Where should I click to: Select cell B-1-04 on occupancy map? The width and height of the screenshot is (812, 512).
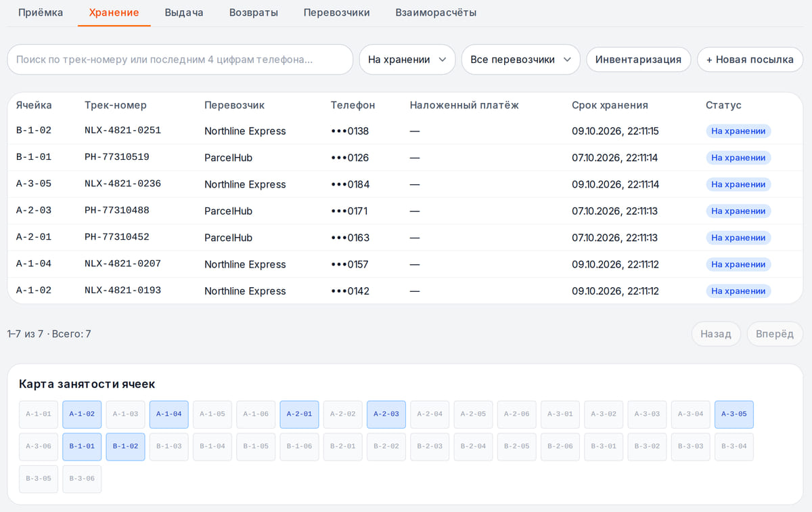[x=212, y=447]
